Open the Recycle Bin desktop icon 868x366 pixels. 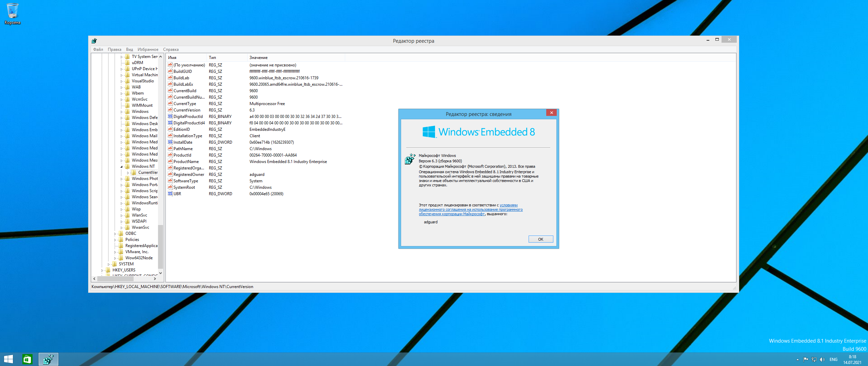tap(13, 14)
